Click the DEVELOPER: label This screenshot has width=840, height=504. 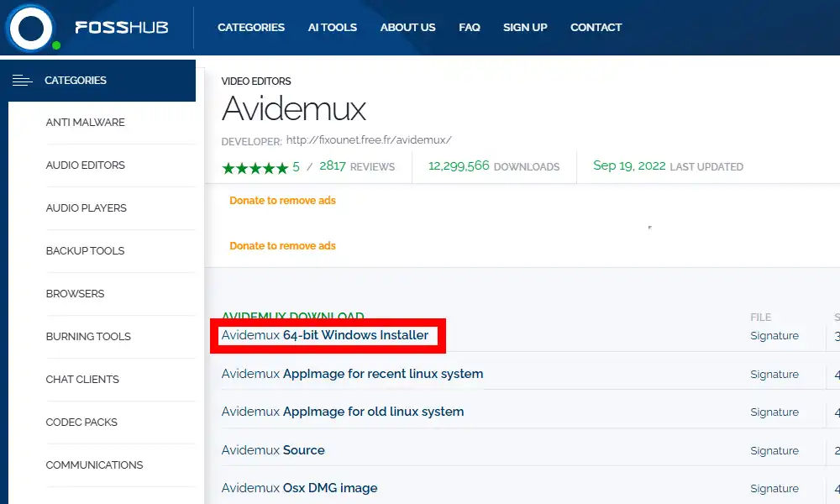click(251, 141)
